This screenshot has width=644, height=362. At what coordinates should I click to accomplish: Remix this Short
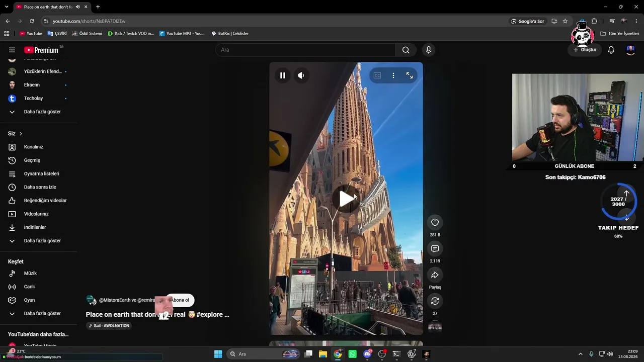(x=435, y=301)
